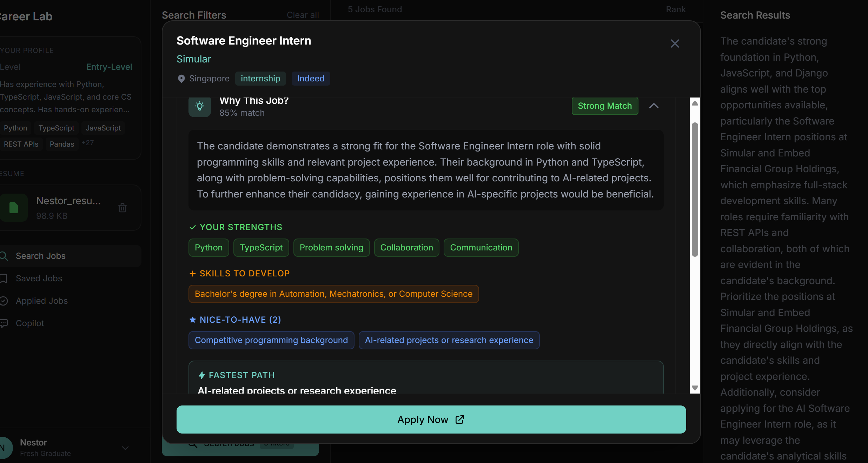Delete the Nestor resume file
The width and height of the screenshot is (868, 463).
[x=122, y=208]
